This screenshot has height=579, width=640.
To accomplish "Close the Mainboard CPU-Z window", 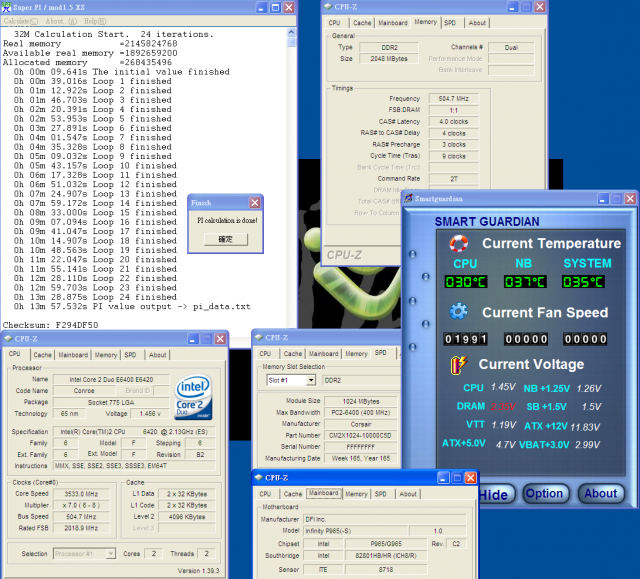I will tap(471, 478).
